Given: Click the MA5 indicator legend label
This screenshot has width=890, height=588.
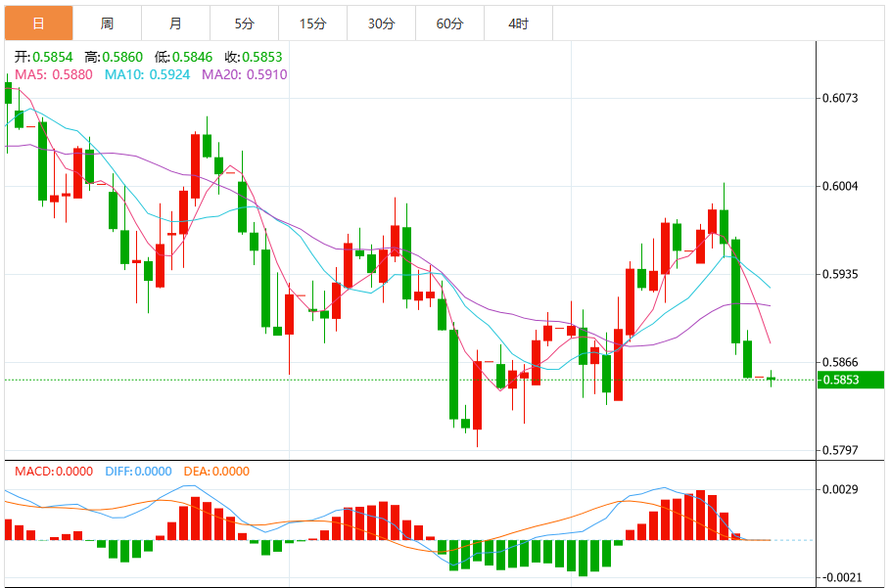Looking at the screenshot, I should click(x=53, y=74).
